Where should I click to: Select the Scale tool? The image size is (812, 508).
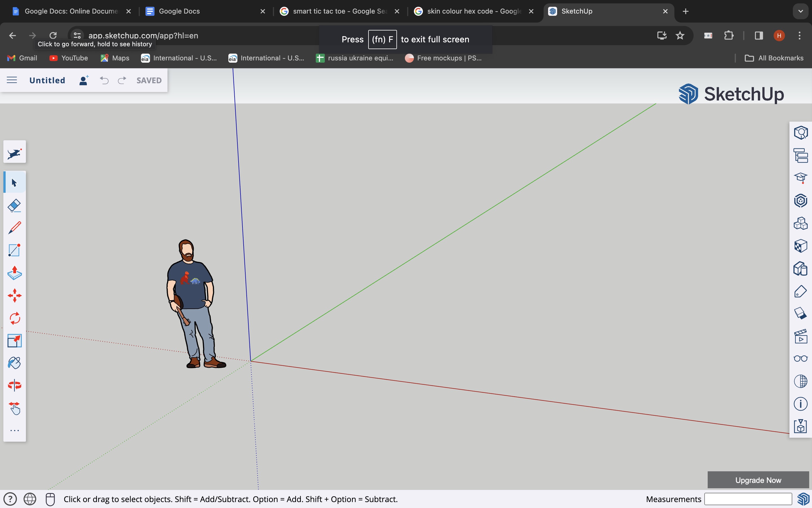click(14, 341)
